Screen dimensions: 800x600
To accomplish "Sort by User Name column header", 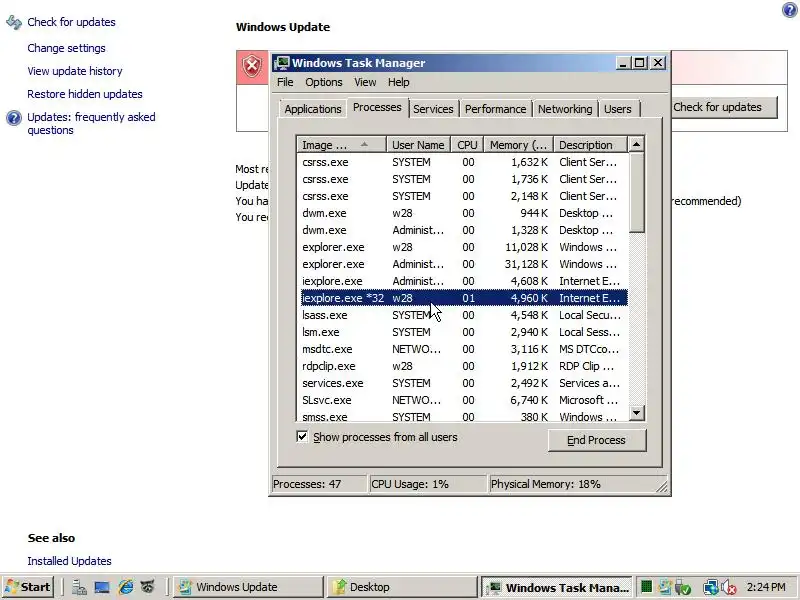I will (x=418, y=145).
